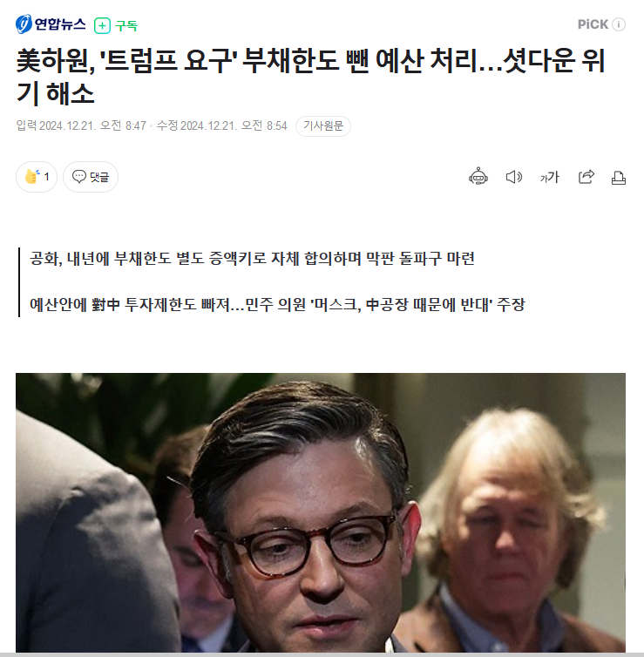Open the AI summary robot icon
The width and height of the screenshot is (644, 657).
pyautogui.click(x=478, y=176)
